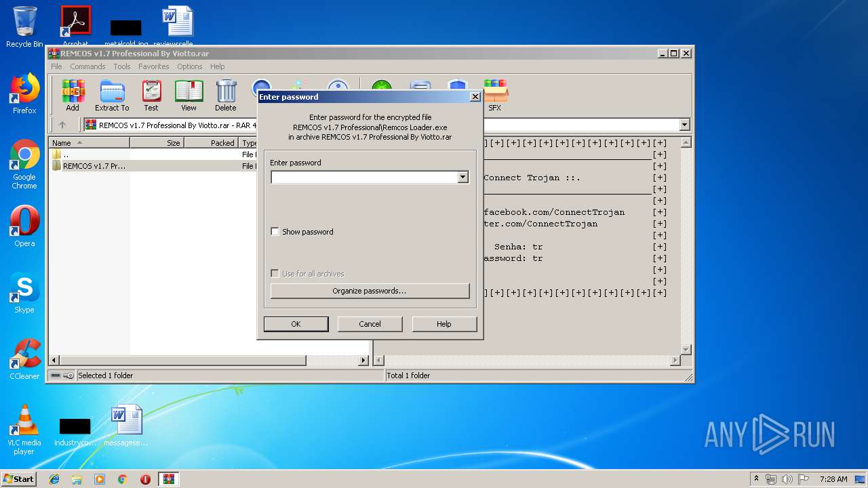Sort by Size column header

pyautogui.click(x=157, y=142)
